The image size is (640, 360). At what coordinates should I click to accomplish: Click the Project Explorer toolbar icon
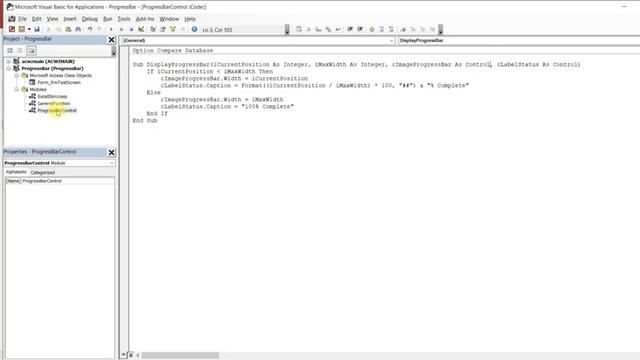(153, 29)
